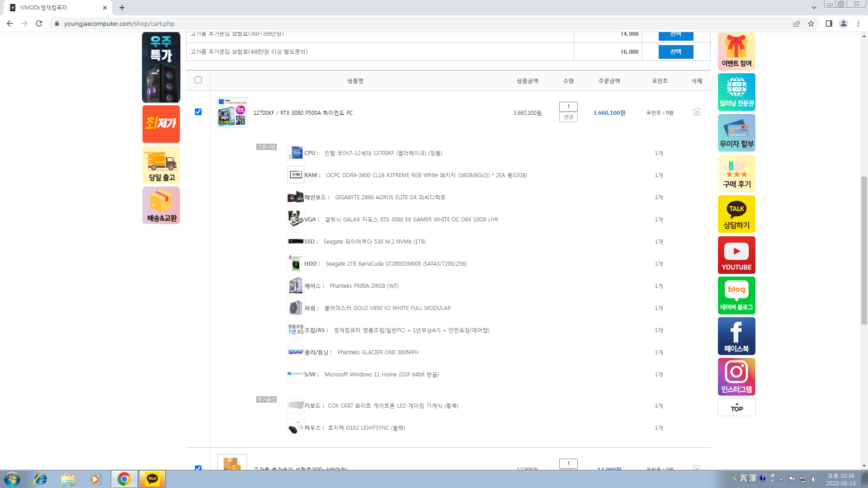Click the 주문금액 3,660,100원 total

(x=609, y=113)
